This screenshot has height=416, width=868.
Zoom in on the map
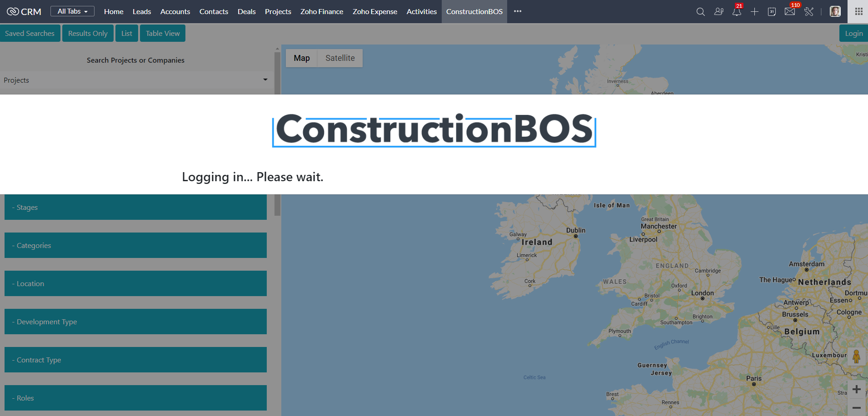857,389
